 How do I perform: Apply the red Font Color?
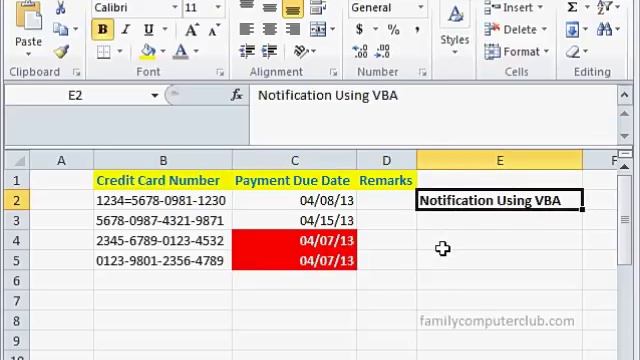180,52
